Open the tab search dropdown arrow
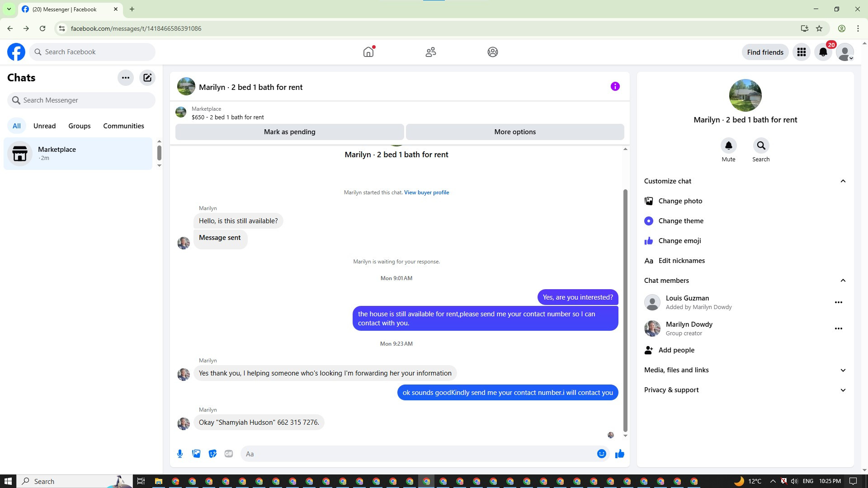The height and width of the screenshot is (488, 868). point(9,9)
